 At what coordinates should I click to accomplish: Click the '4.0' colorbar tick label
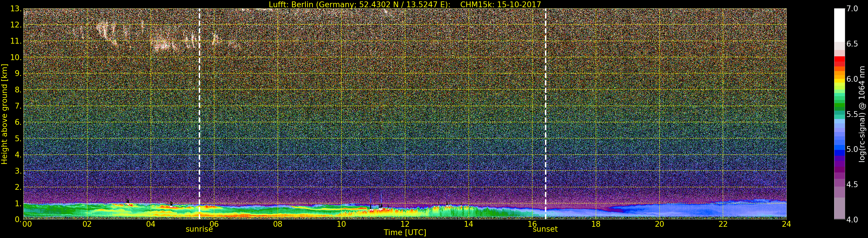point(852,219)
